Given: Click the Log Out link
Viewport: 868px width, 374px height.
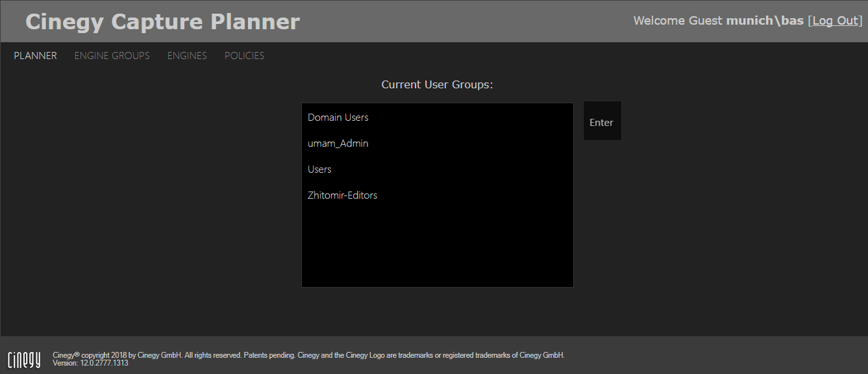Looking at the screenshot, I should coord(835,21).
